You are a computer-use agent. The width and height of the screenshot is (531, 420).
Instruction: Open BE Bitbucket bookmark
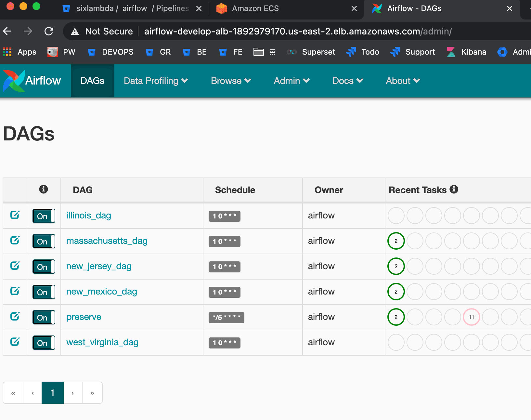click(195, 52)
